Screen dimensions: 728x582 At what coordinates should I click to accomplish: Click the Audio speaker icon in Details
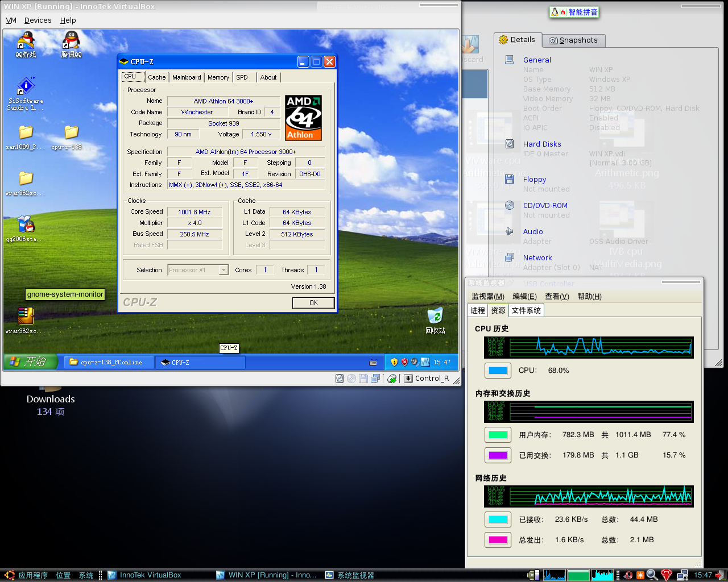[510, 231]
